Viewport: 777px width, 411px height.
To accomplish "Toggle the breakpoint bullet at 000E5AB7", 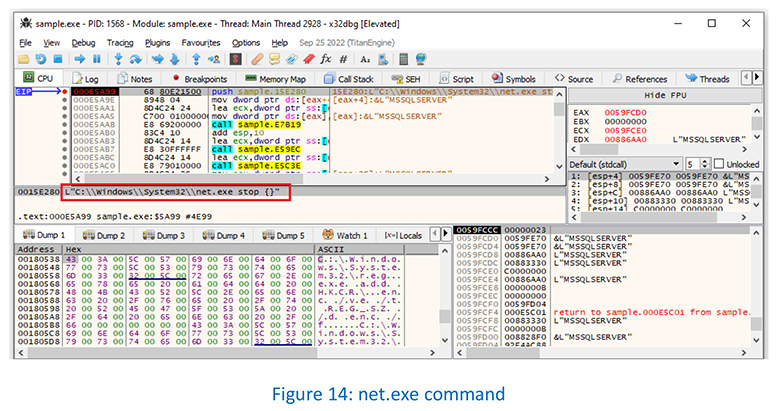I will point(64,149).
